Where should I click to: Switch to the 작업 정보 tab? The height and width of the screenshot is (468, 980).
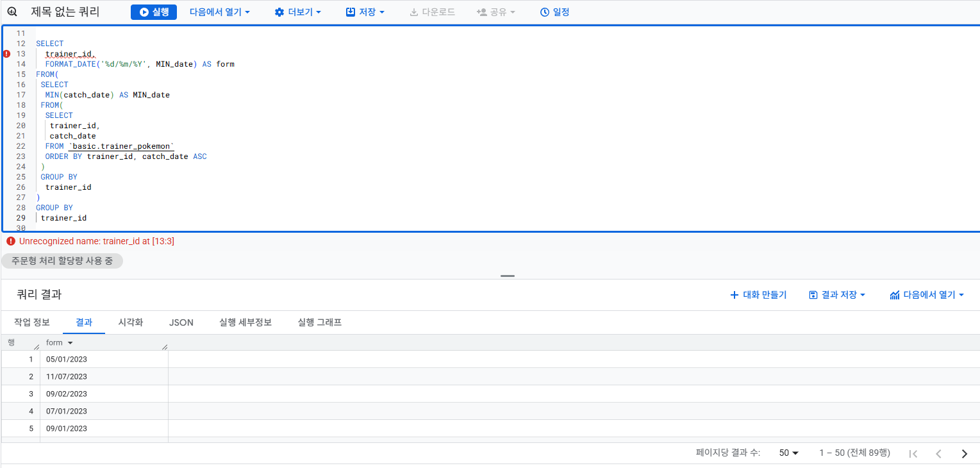pos(32,322)
